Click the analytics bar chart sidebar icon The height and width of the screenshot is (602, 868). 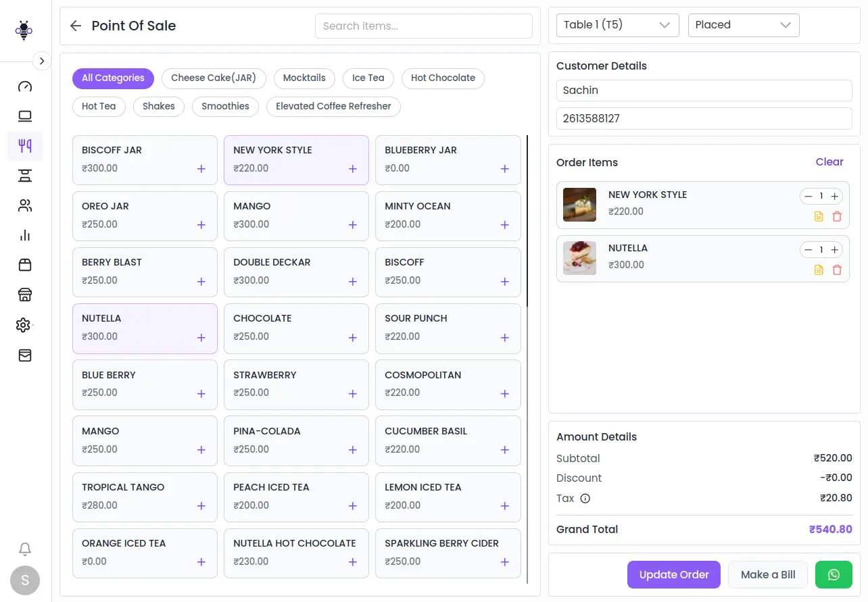pyautogui.click(x=25, y=235)
